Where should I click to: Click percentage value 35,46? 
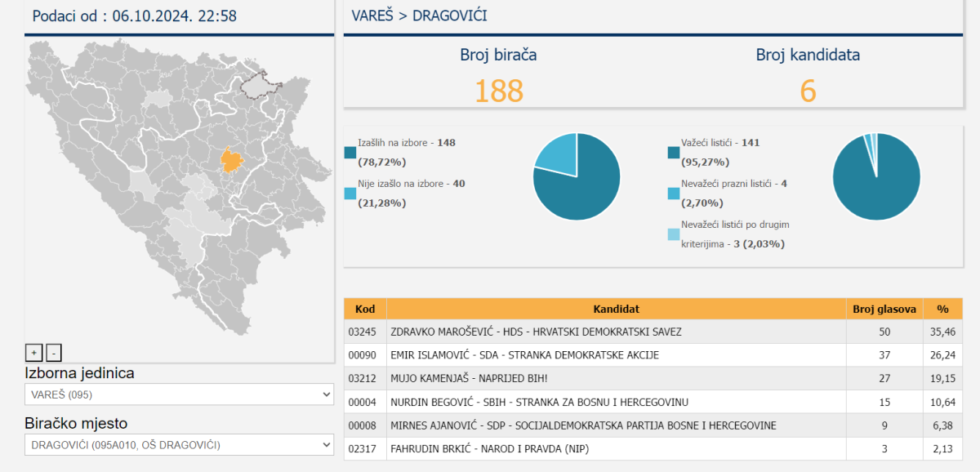(x=943, y=332)
